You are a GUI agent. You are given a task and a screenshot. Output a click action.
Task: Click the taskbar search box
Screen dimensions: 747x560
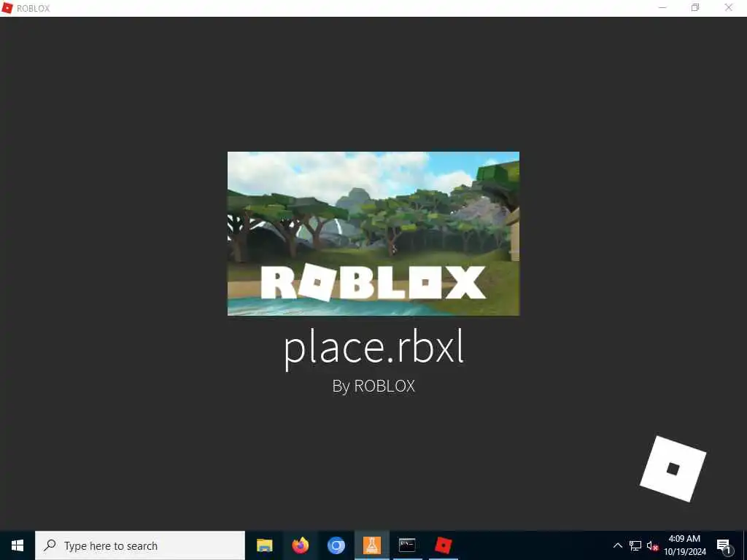click(x=140, y=545)
